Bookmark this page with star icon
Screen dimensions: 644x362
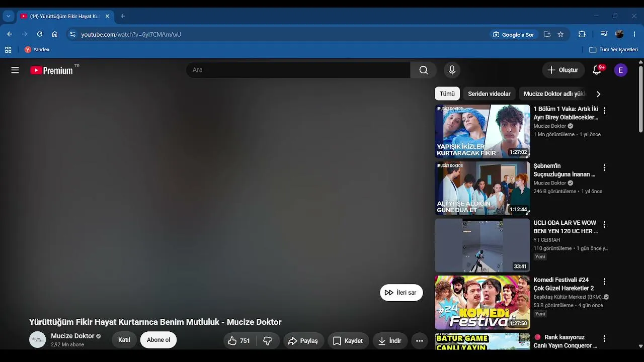point(560,34)
